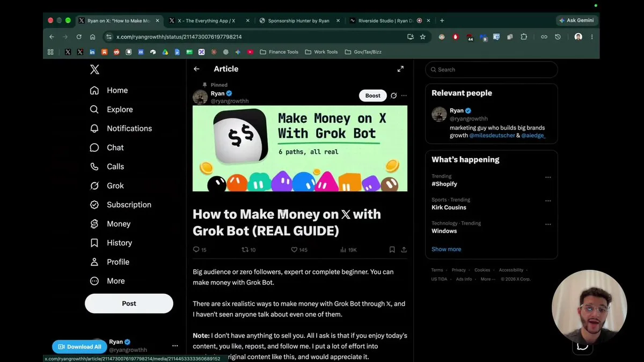Expand article to full screen

click(400, 69)
